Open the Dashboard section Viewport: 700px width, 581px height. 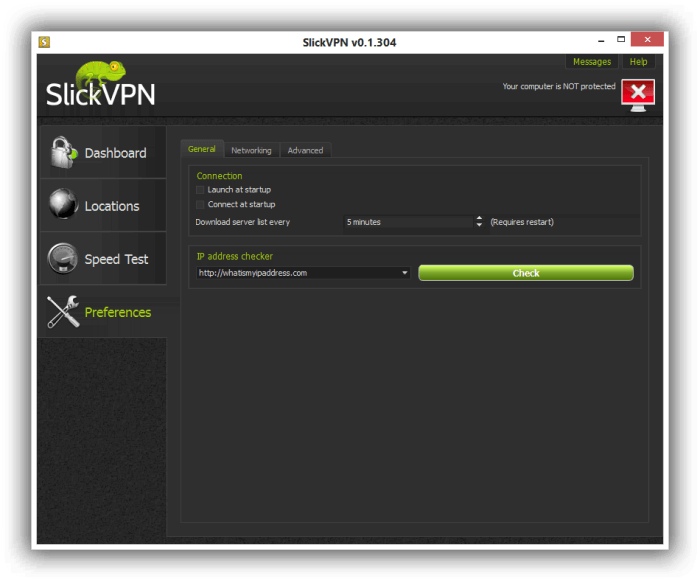[103, 153]
